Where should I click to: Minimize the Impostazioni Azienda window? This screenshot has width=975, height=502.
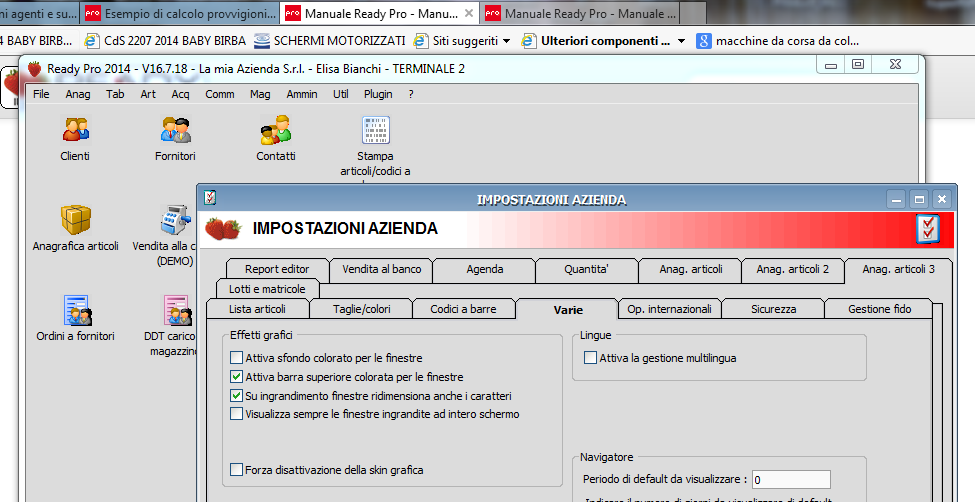[x=897, y=199]
